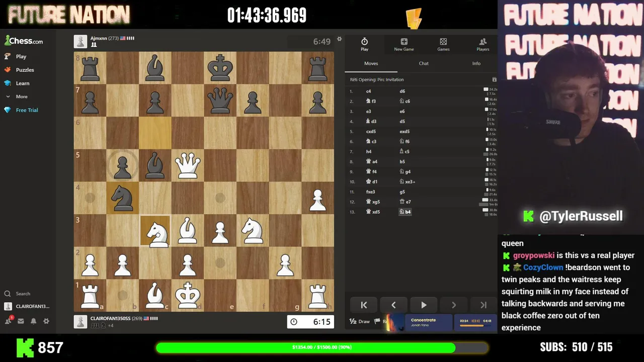Select the Players panel tab
The height and width of the screenshot is (362, 644).
click(x=482, y=44)
